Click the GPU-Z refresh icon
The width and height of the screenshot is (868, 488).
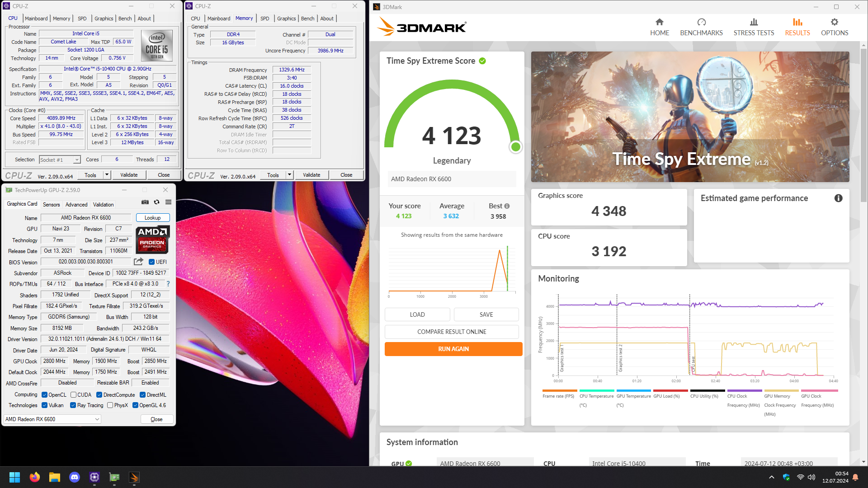[156, 202]
